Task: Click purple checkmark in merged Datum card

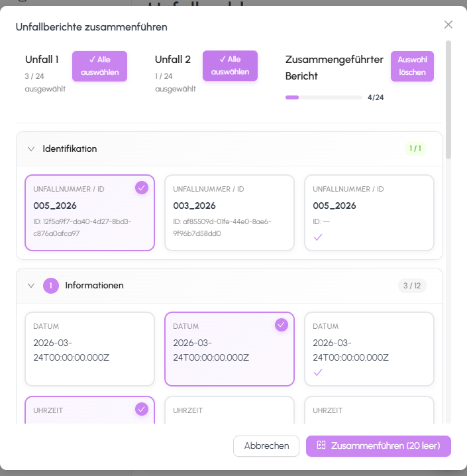Action: [317, 373]
